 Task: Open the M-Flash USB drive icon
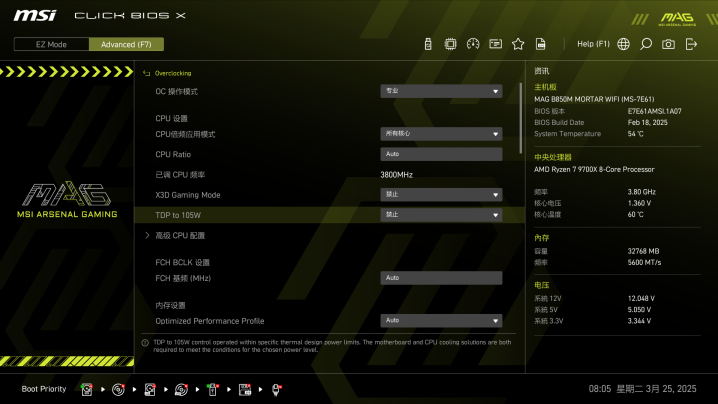[428, 44]
